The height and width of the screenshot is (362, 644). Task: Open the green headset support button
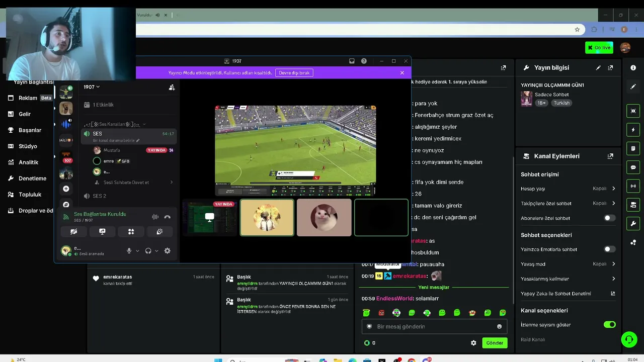click(629, 339)
